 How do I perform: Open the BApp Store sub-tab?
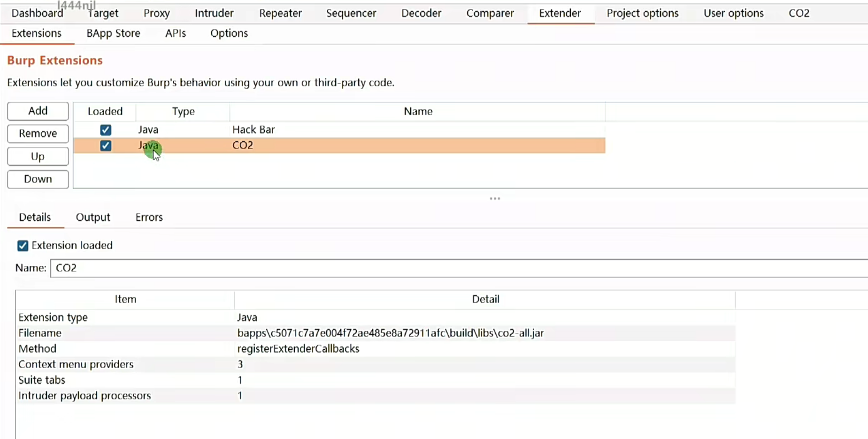(113, 33)
